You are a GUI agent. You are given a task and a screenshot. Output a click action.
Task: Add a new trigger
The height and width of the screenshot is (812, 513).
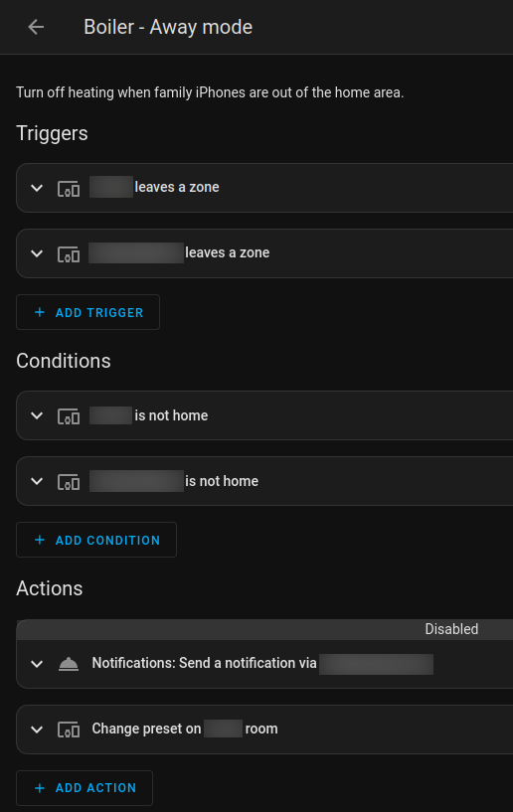[88, 312]
